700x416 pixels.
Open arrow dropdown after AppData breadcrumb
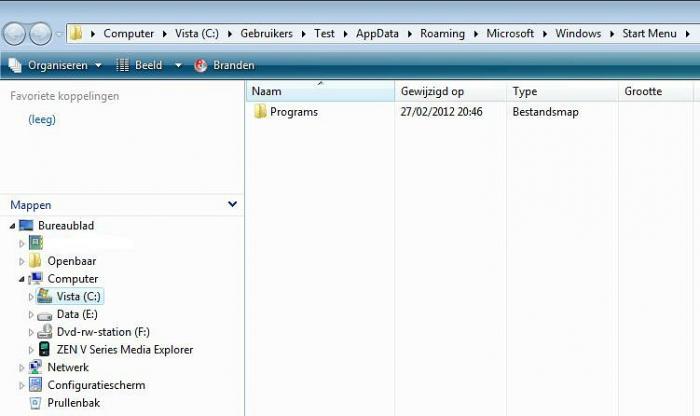click(409, 34)
